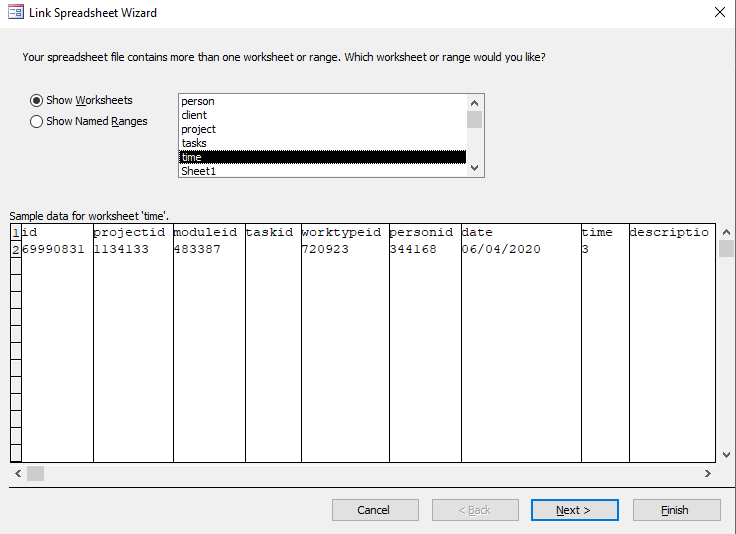Pick the 'project' worksheet entry
The width and height of the screenshot is (736, 534).
(199, 130)
